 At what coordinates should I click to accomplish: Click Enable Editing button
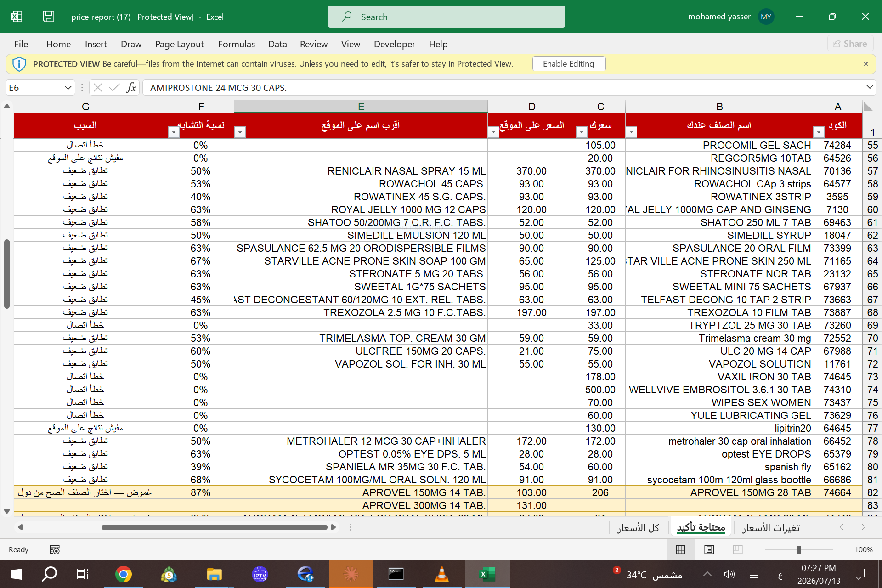(x=569, y=64)
